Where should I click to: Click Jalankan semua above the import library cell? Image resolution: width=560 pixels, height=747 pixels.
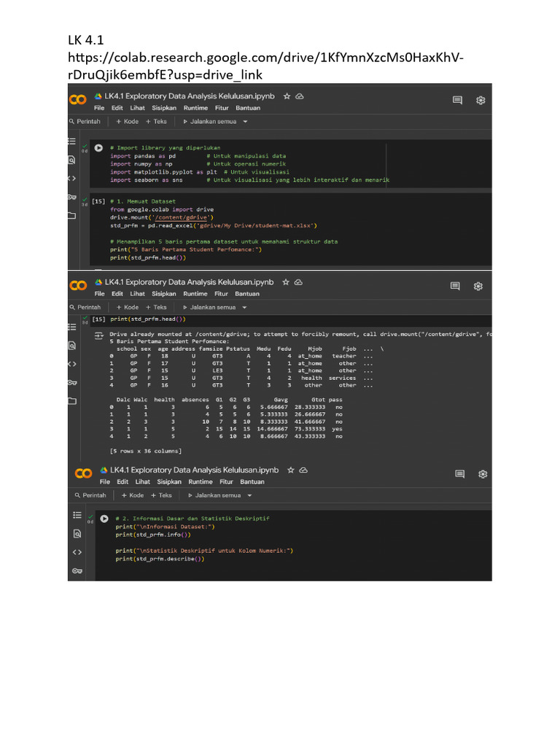(x=210, y=122)
